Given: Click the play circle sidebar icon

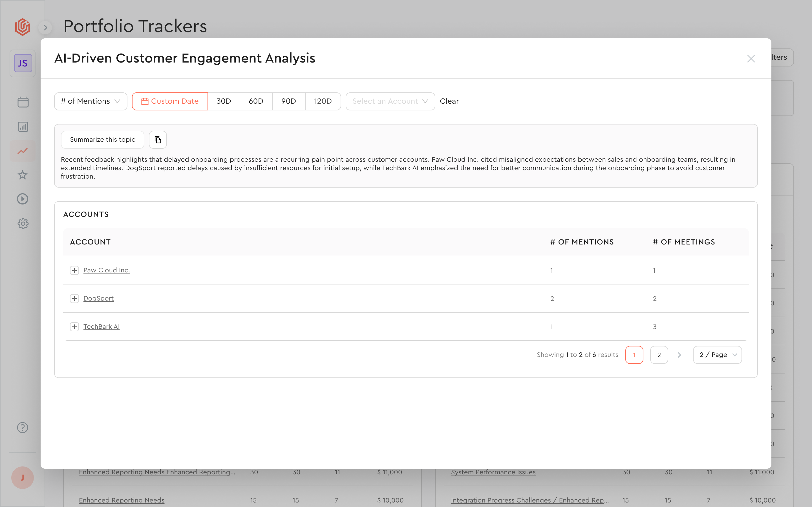Looking at the screenshot, I should [23, 199].
